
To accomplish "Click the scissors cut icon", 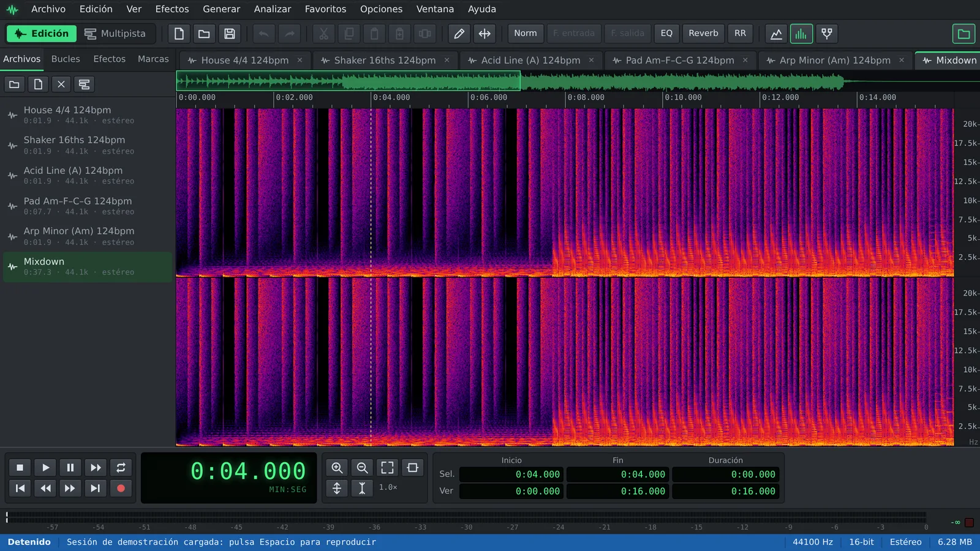I will pyautogui.click(x=323, y=34).
